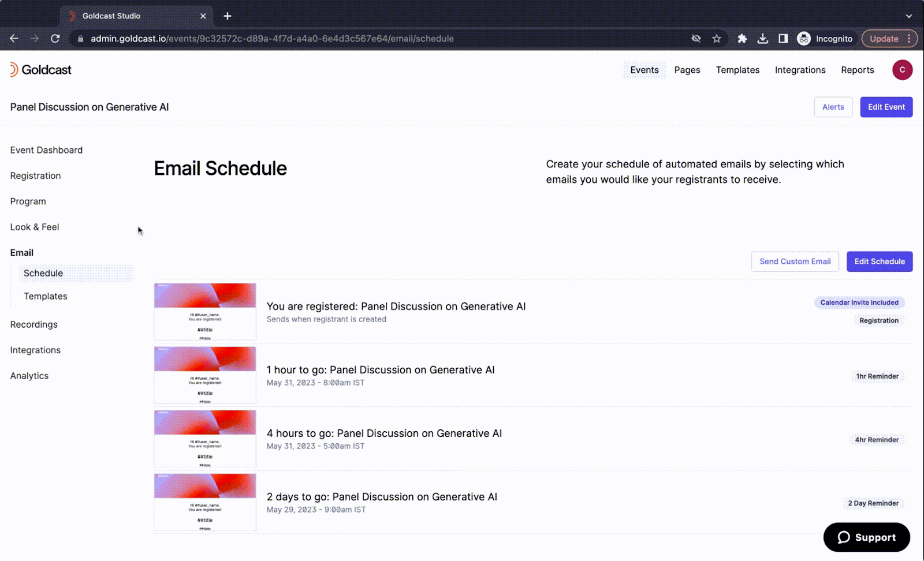Open Program in sidebar

(28, 201)
